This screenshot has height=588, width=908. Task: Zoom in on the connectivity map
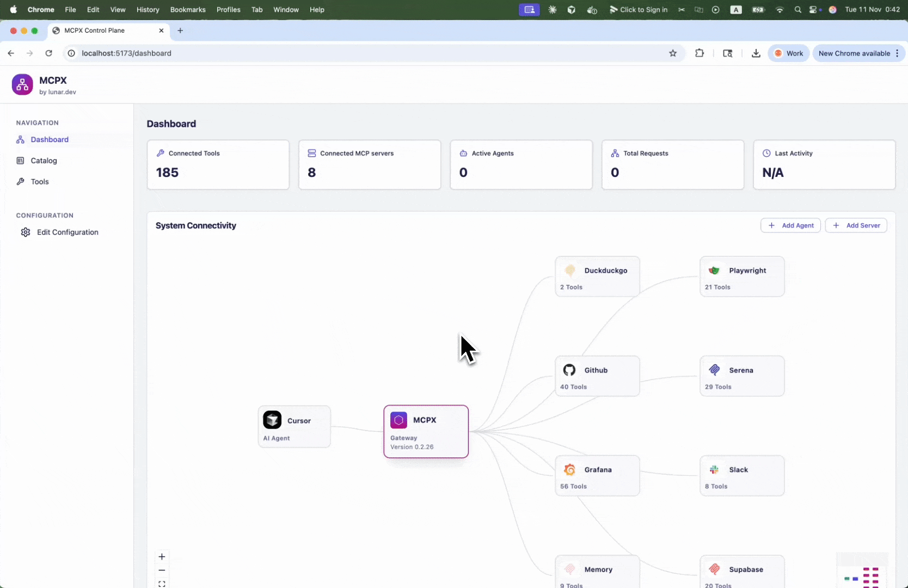(x=162, y=556)
